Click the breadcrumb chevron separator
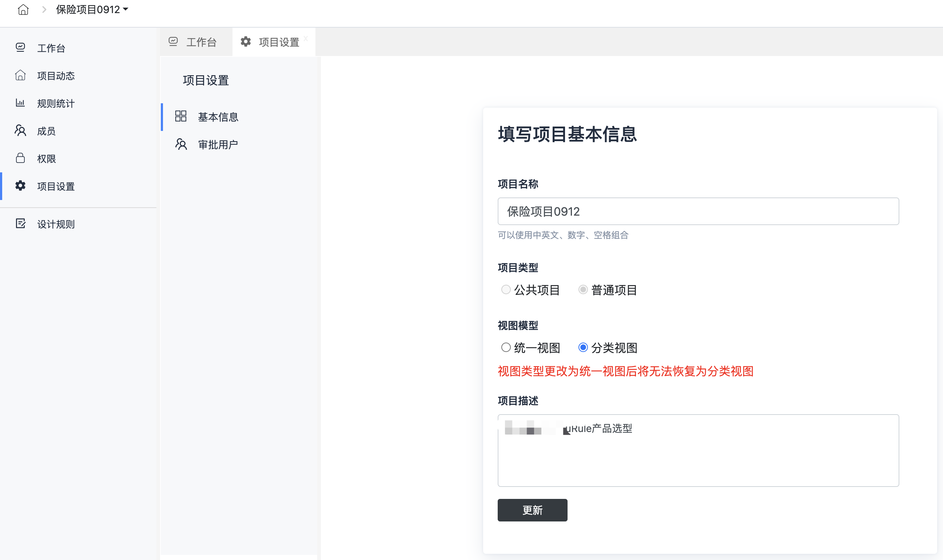 44,9
